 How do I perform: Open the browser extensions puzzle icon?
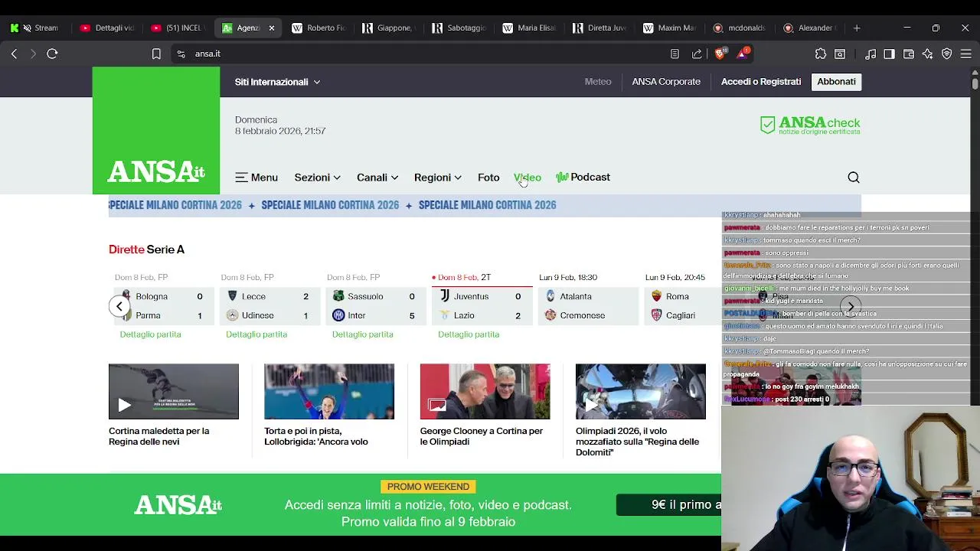pos(821,54)
